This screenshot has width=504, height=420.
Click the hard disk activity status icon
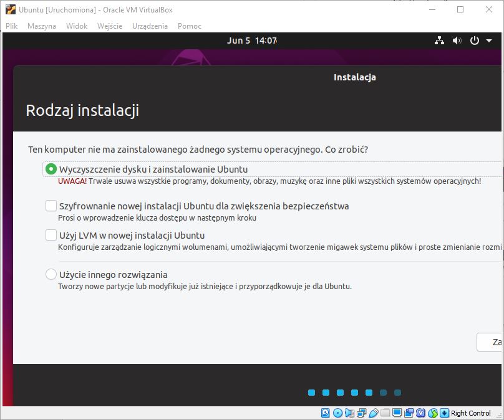click(325, 413)
